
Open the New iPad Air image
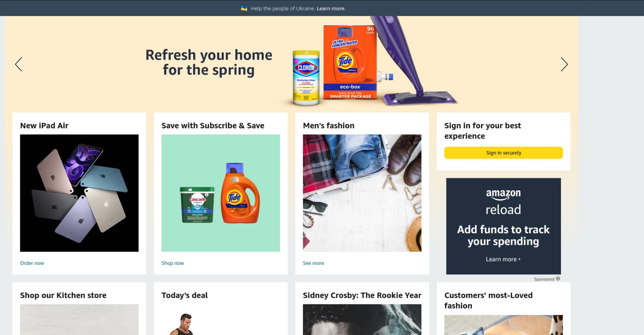[x=79, y=193]
